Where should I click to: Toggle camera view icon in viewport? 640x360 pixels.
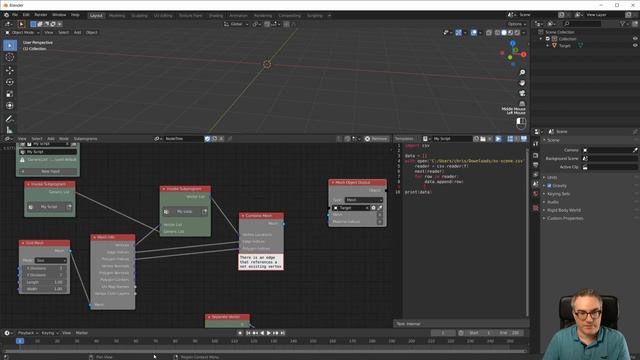tap(522, 93)
